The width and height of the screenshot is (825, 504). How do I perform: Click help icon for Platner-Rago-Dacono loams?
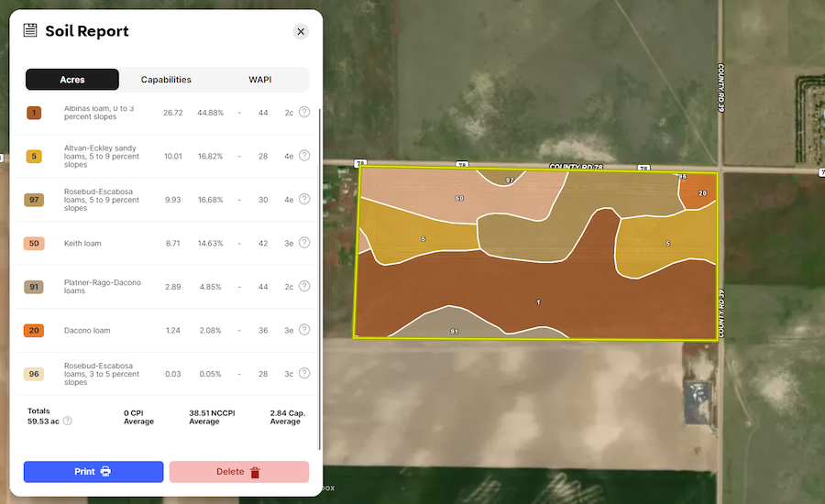coord(304,286)
